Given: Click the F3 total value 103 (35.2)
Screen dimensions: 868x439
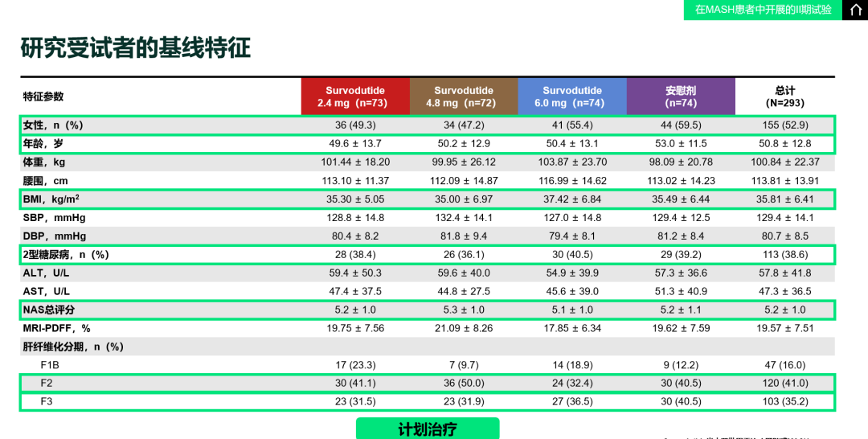Looking at the screenshot, I should point(785,402).
